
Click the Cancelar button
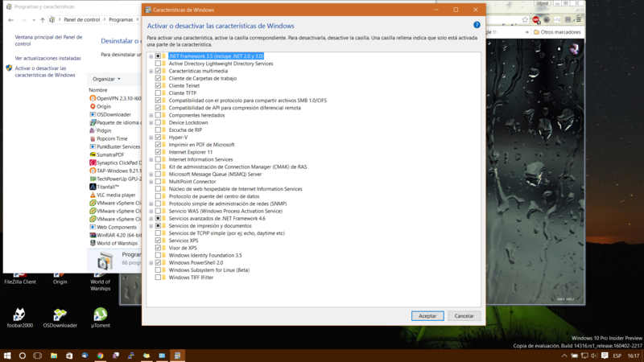464,316
